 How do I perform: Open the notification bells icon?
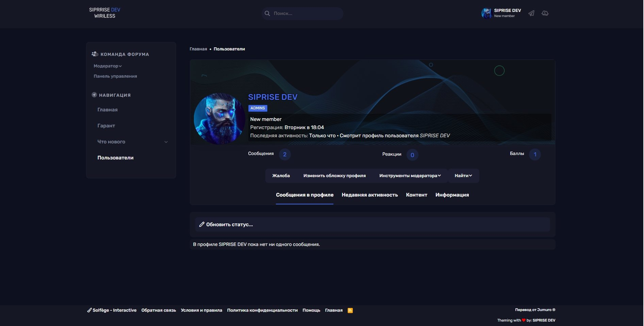[545, 13]
